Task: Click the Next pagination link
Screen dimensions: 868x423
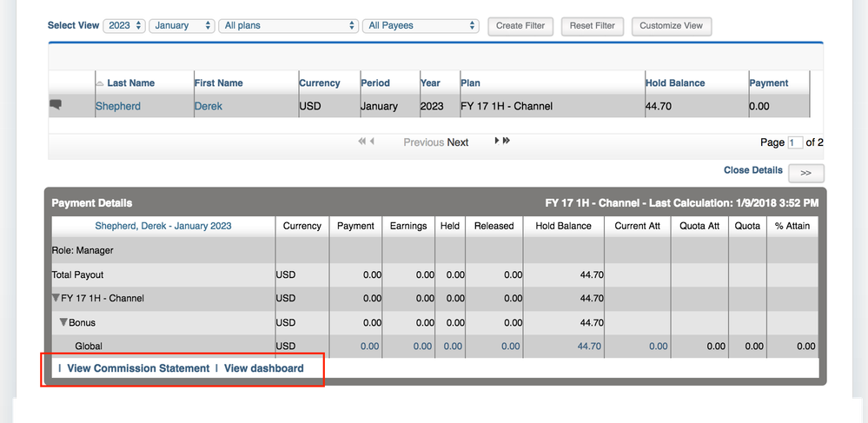Action: click(458, 142)
